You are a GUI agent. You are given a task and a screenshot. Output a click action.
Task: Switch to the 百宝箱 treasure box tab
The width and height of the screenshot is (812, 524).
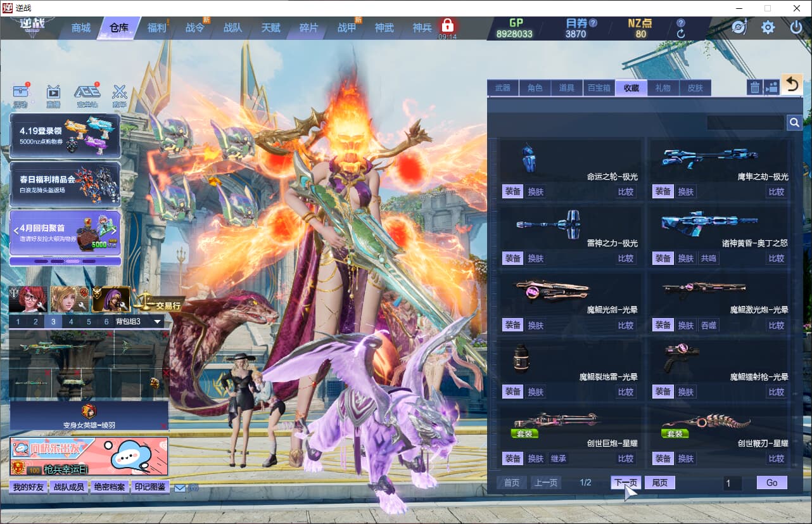(x=599, y=88)
